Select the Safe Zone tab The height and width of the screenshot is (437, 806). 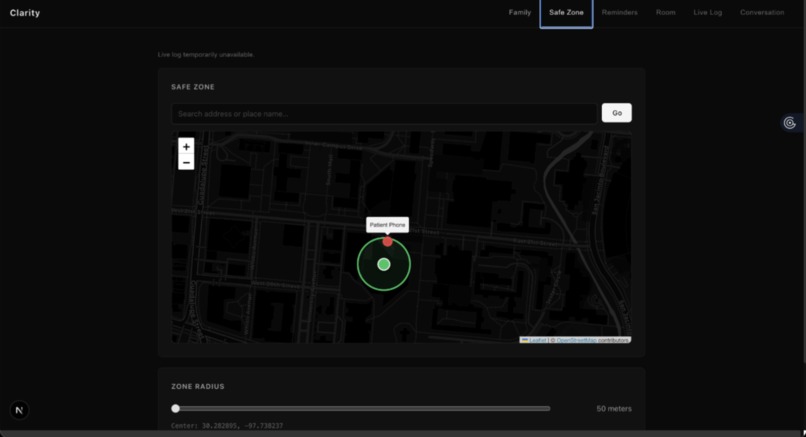(566, 13)
